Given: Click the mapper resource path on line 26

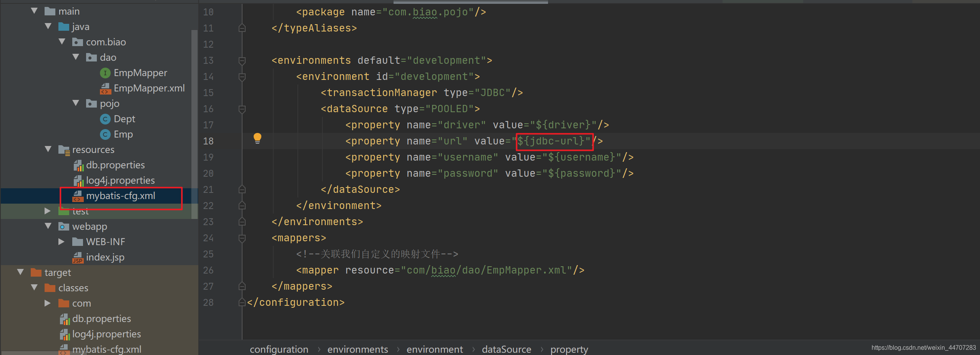Looking at the screenshot, I should click(x=487, y=270).
